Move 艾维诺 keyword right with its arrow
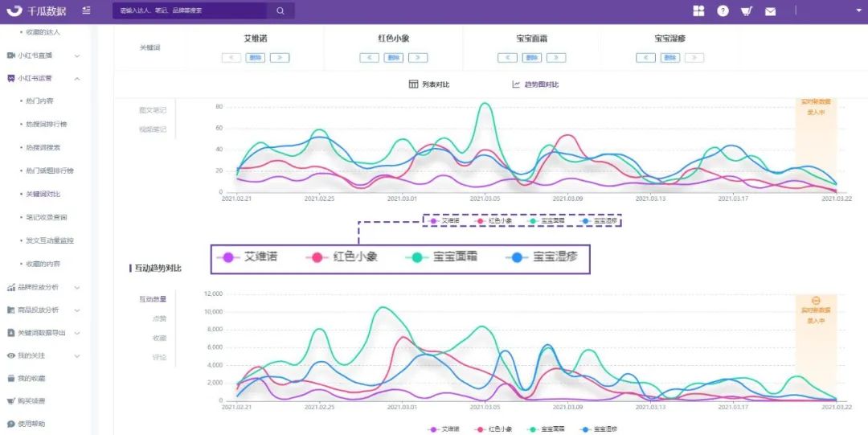The height and width of the screenshot is (435, 868). click(x=280, y=58)
